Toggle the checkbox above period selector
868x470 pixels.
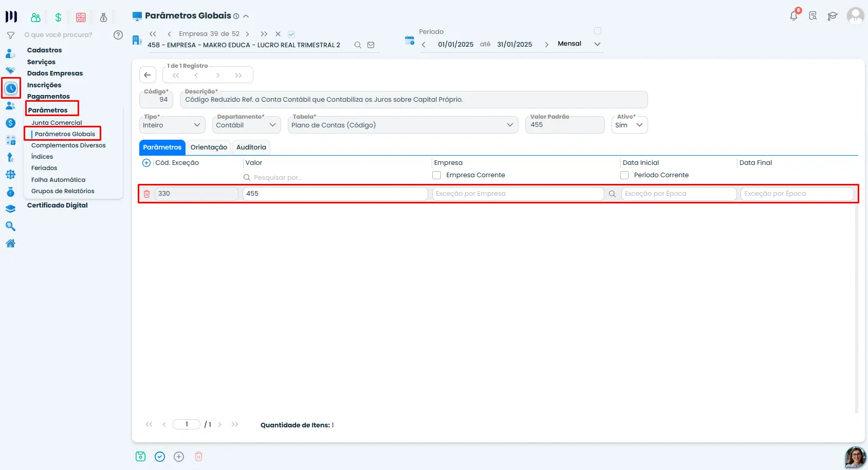[x=598, y=31]
